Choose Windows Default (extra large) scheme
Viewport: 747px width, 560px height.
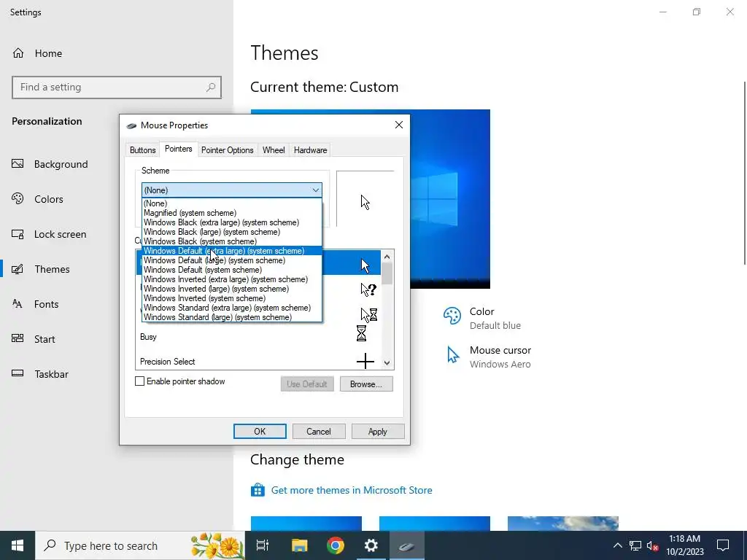(x=231, y=251)
